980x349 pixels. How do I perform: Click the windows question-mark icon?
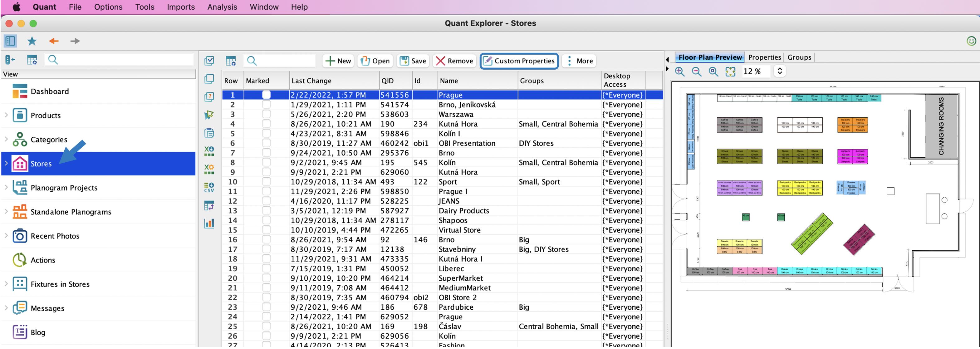coord(209,97)
